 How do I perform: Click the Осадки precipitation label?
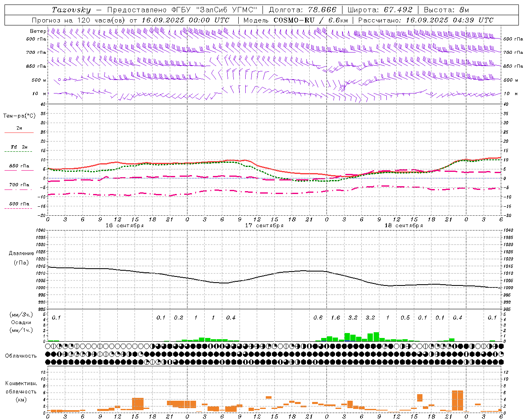point(21,322)
